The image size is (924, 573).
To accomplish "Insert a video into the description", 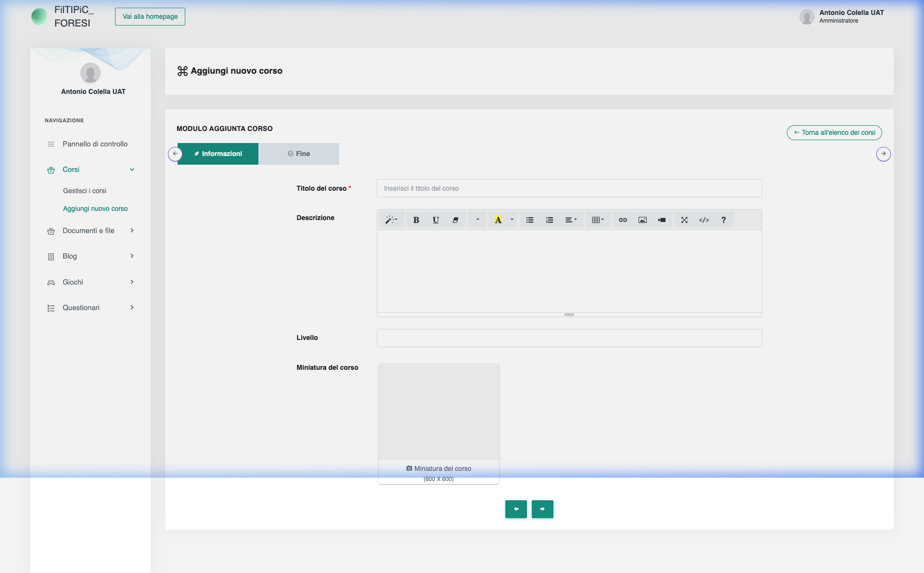I will 662,220.
